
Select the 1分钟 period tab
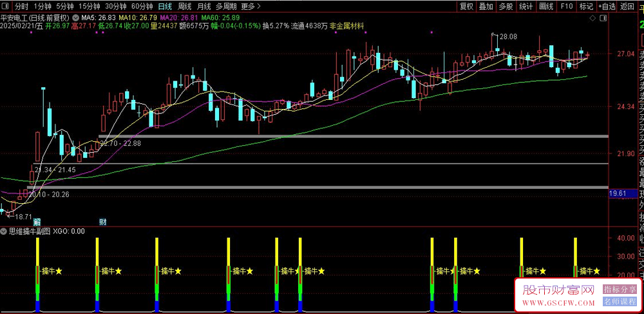click(43, 6)
